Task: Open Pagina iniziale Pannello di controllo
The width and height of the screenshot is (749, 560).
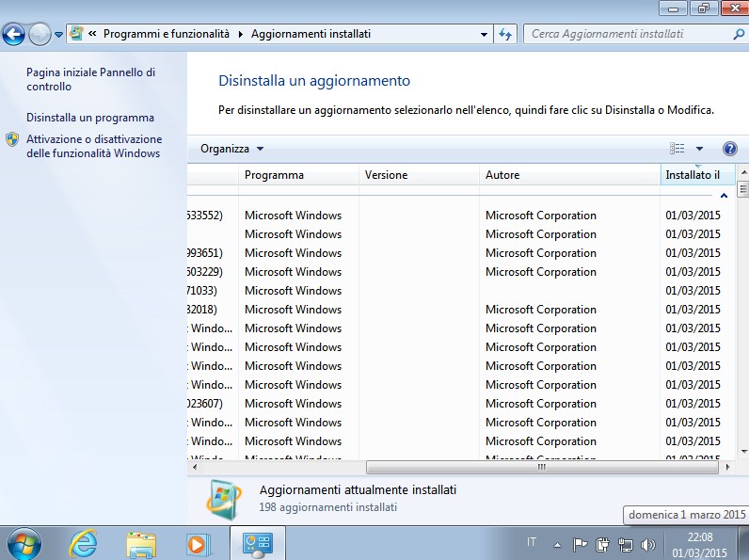Action: point(90,79)
